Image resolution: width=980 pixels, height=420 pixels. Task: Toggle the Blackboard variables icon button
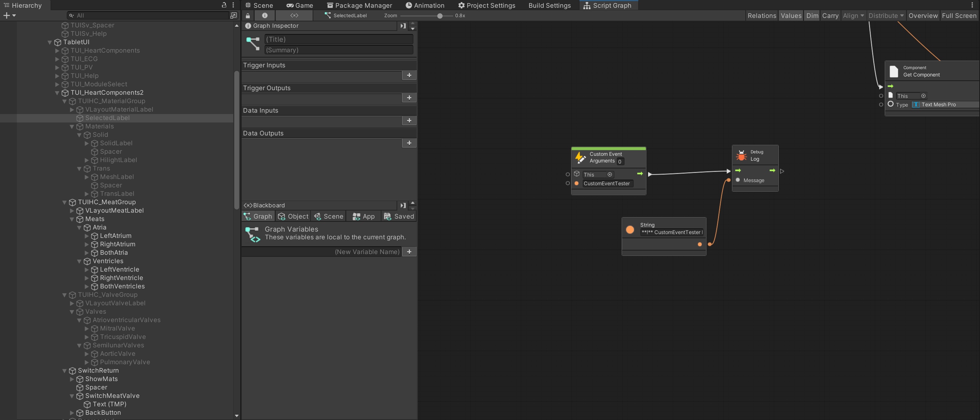pyautogui.click(x=294, y=15)
